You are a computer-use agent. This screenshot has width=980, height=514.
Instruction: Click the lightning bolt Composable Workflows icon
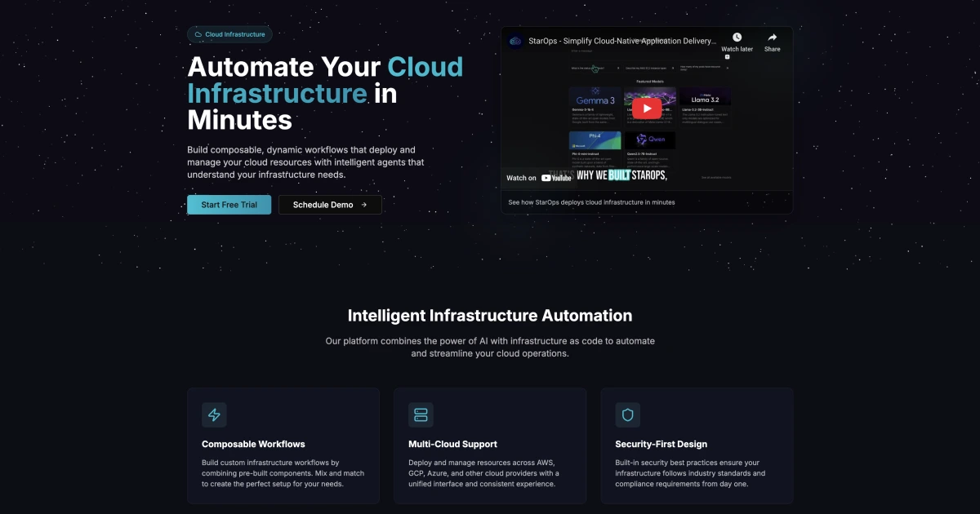coord(214,414)
